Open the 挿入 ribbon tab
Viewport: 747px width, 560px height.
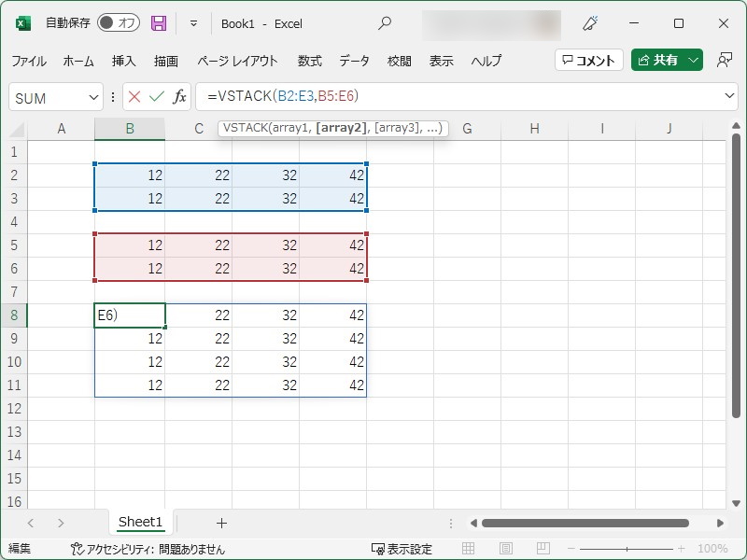click(124, 61)
